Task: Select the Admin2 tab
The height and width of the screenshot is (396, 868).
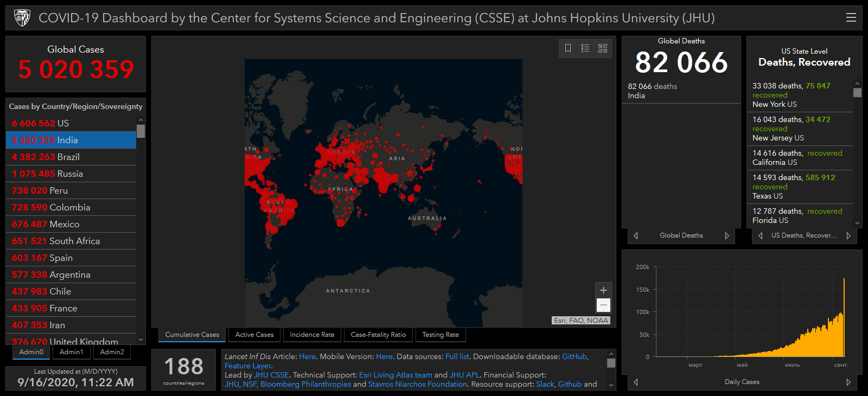Action: click(x=112, y=352)
